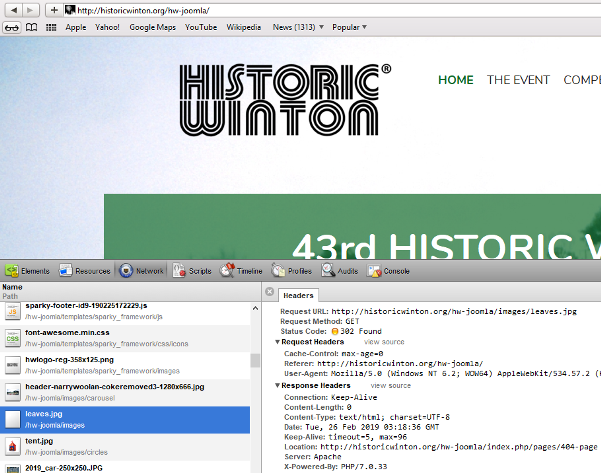The height and width of the screenshot is (473, 601).
Task: Open the Wikipedia bookmark
Action: click(x=244, y=27)
